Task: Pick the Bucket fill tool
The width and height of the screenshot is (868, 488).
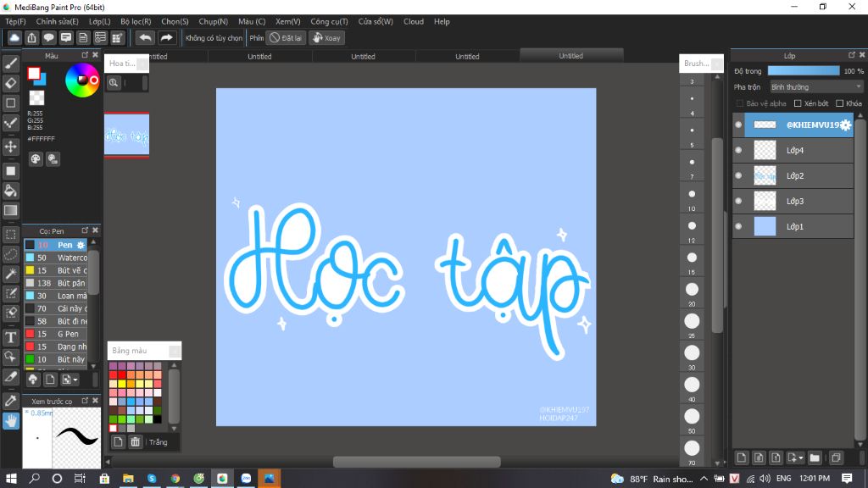Action: [10, 191]
